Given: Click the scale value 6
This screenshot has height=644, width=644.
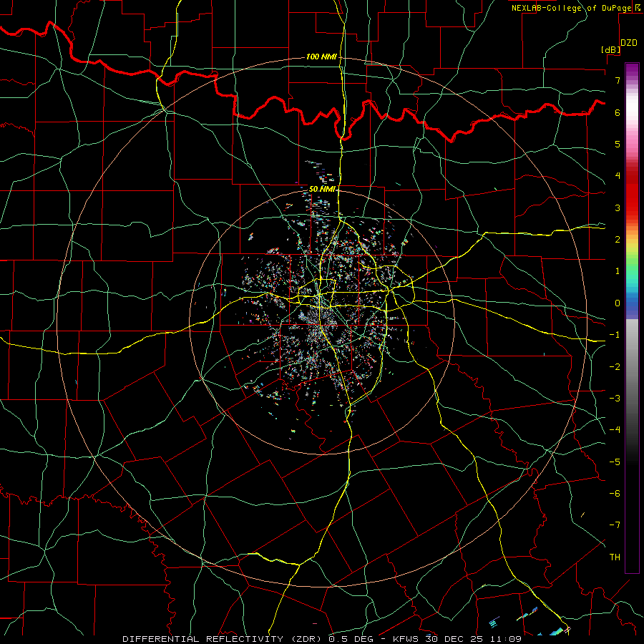Looking at the screenshot, I should 618,112.
